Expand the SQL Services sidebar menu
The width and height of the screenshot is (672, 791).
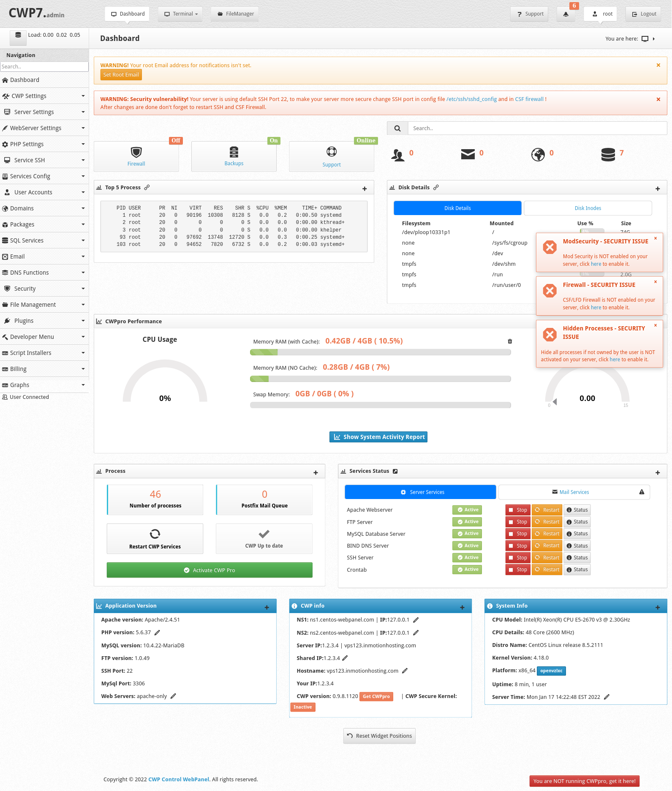[44, 240]
